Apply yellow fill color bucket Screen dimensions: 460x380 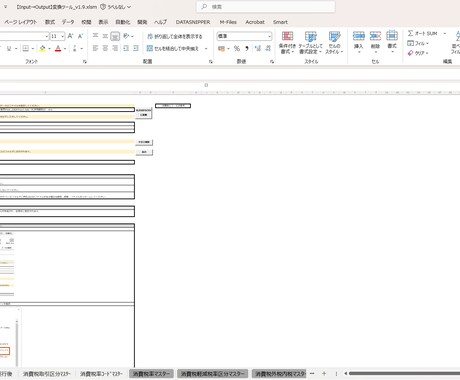42,49
